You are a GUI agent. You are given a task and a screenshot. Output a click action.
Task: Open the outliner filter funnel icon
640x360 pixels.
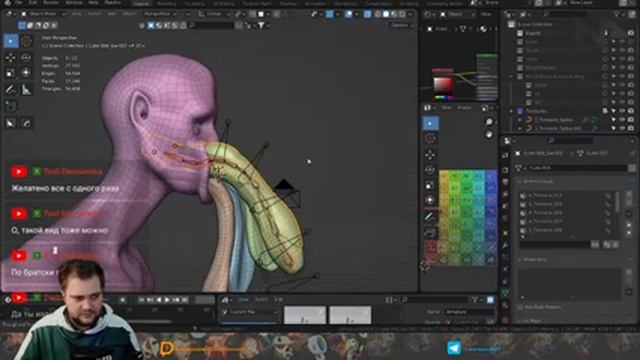[x=617, y=14]
